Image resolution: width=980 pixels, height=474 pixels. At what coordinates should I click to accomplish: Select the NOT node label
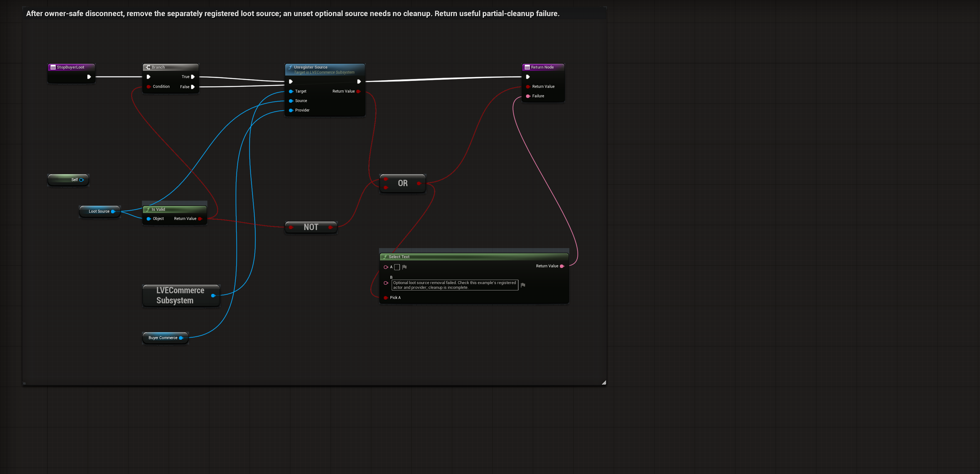(x=311, y=227)
